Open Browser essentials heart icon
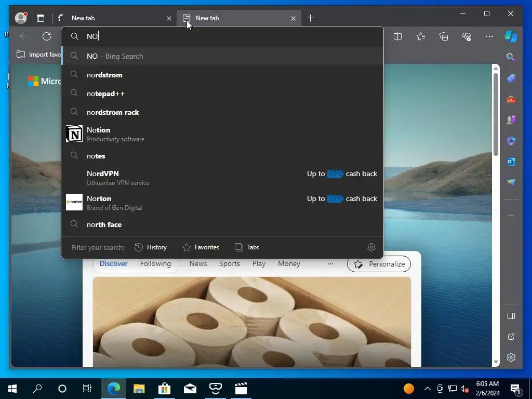Screen dimensions: 532x399 (467, 36)
